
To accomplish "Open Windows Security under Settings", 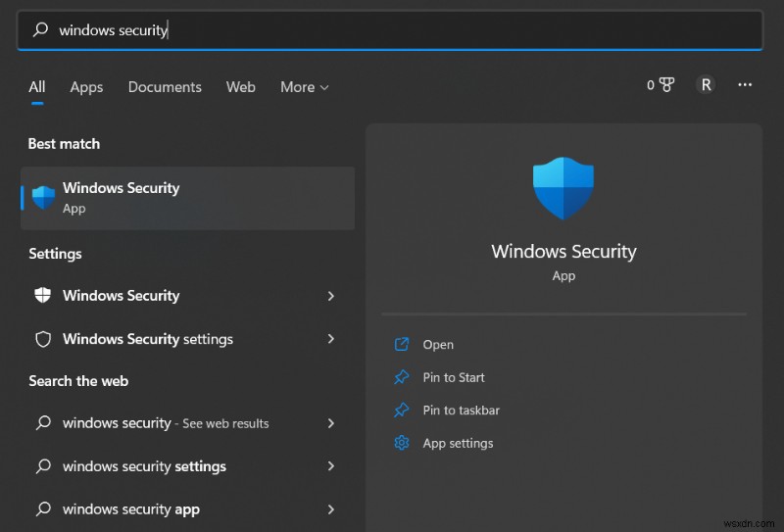I will tap(188, 296).
